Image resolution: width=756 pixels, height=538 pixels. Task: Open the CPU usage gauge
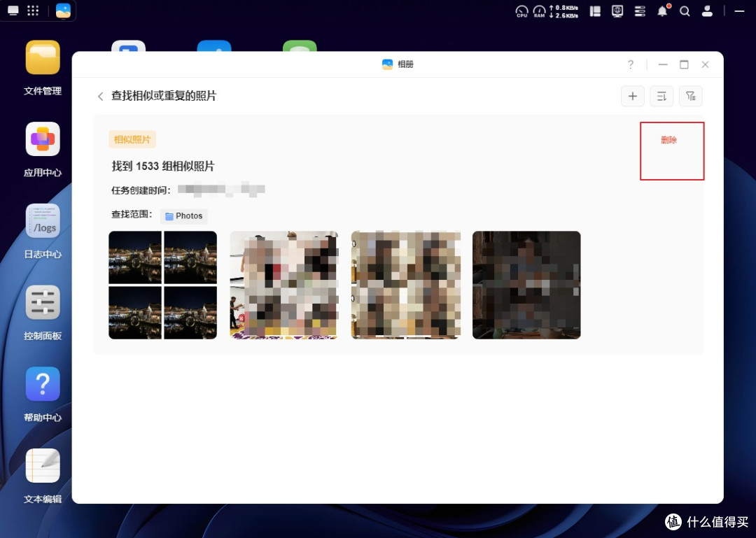(x=521, y=11)
